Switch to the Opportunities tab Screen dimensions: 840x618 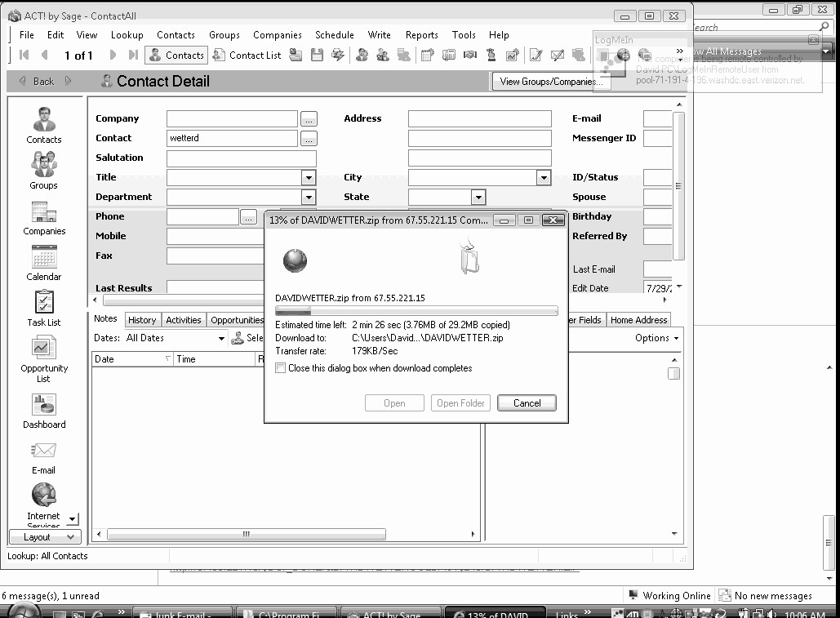pos(236,320)
